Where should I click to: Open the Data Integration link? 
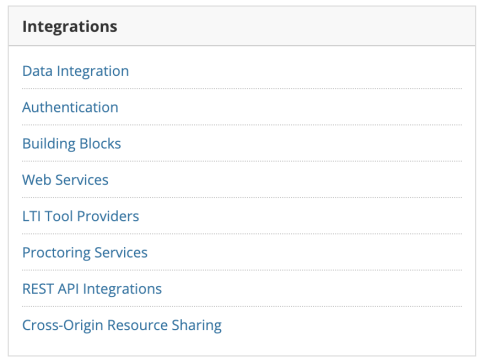pyautogui.click(x=75, y=71)
